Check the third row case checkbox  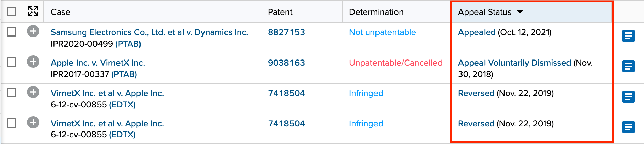pyautogui.click(x=12, y=93)
